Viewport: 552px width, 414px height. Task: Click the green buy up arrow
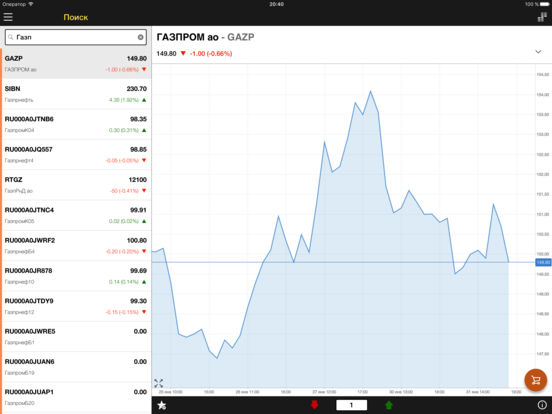tap(389, 405)
